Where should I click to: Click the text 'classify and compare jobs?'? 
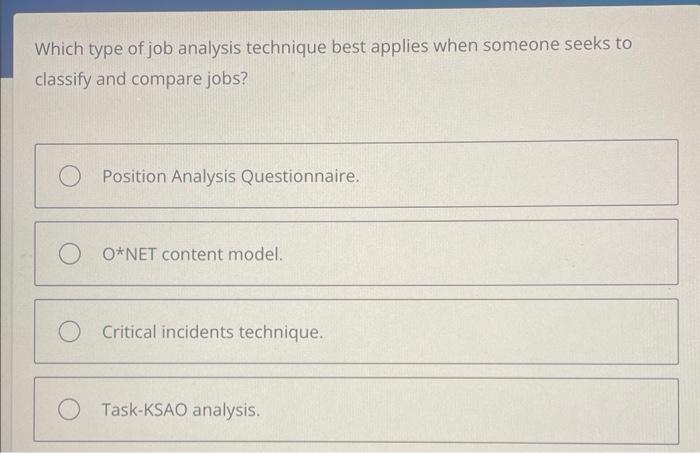[x=141, y=79]
